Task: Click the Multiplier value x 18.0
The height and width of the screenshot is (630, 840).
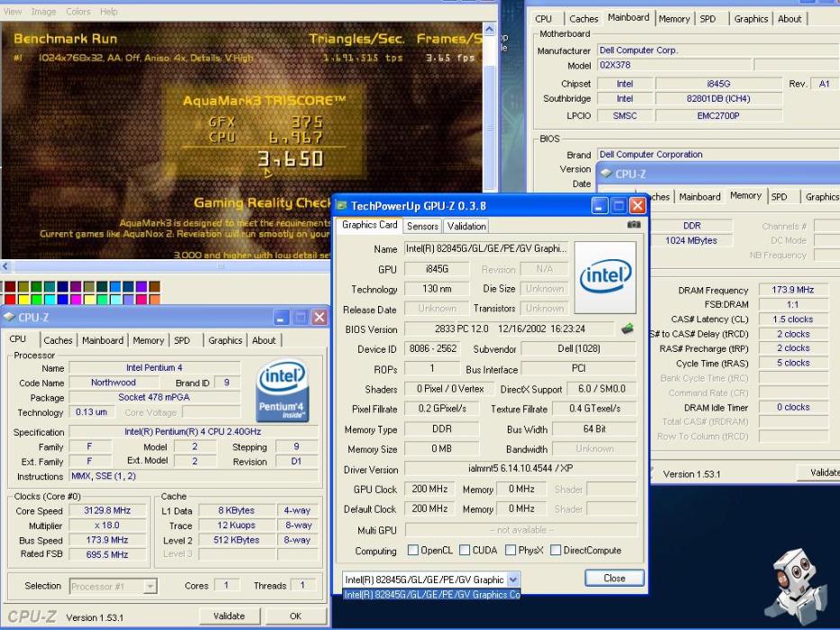Action: coord(107,526)
